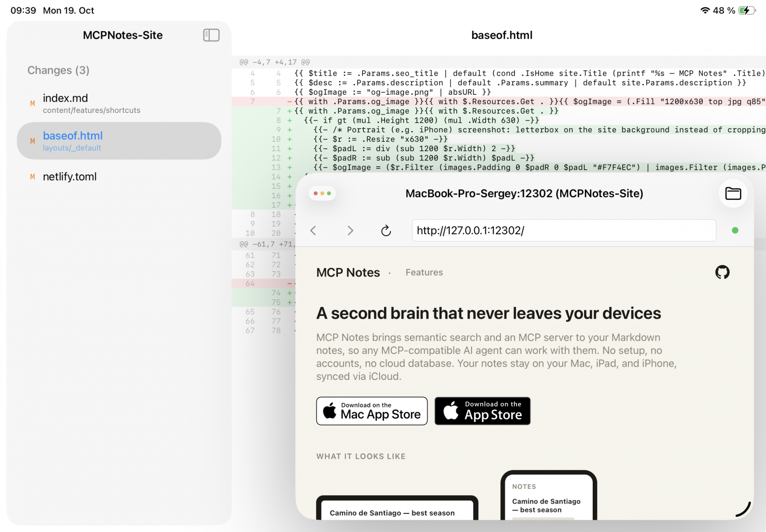Go forward in the preview browser
This screenshot has height=532, width=766.
point(350,231)
